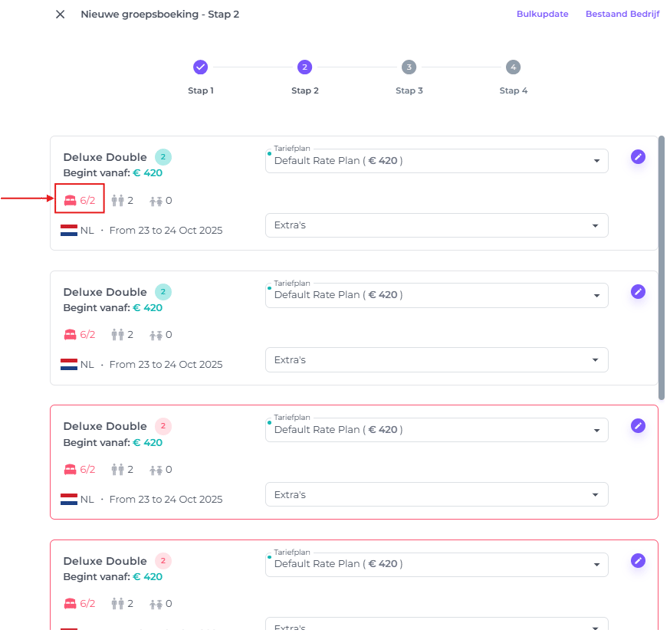The height and width of the screenshot is (633, 670).
Task: Click the edit pencil on first Deluxe Double card
Action: 638,157
